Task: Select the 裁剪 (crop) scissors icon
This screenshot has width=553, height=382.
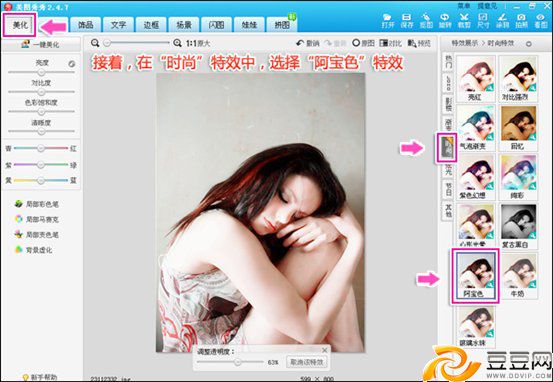Action: click(464, 21)
